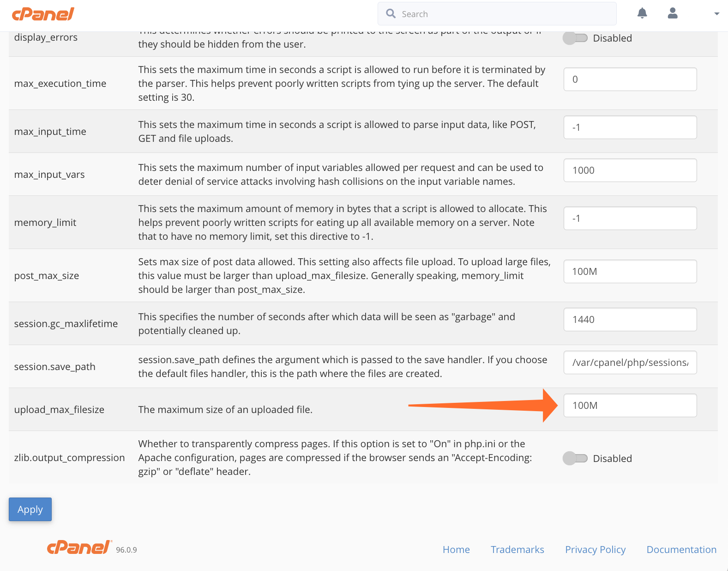Image resolution: width=728 pixels, height=571 pixels.
Task: Click the cPanel logo in the header
Action: point(43,14)
